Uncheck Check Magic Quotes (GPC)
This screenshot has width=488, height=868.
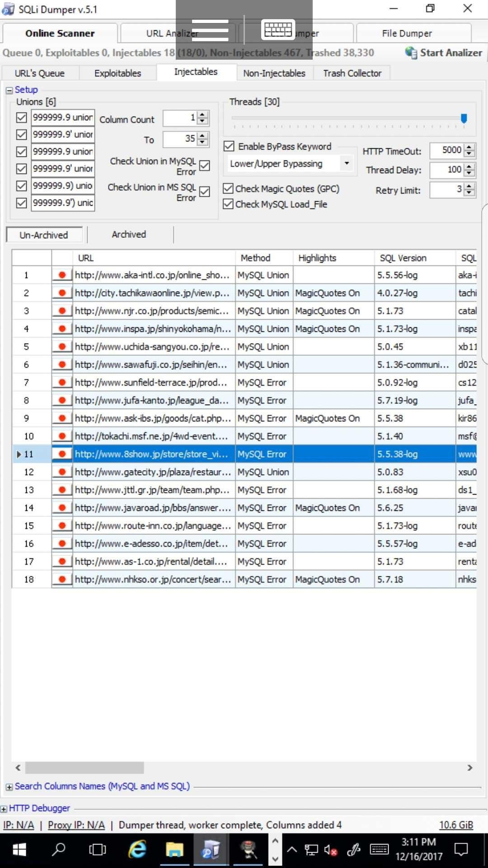coord(228,189)
